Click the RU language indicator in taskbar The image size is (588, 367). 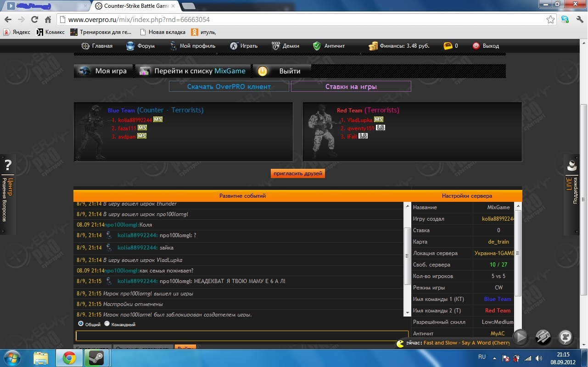click(482, 357)
